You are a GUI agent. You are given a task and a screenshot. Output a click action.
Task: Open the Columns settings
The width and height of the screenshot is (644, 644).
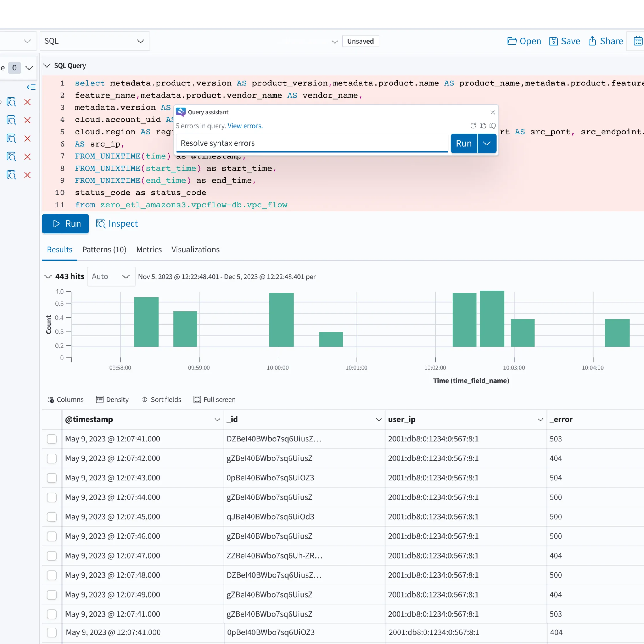pyautogui.click(x=65, y=399)
